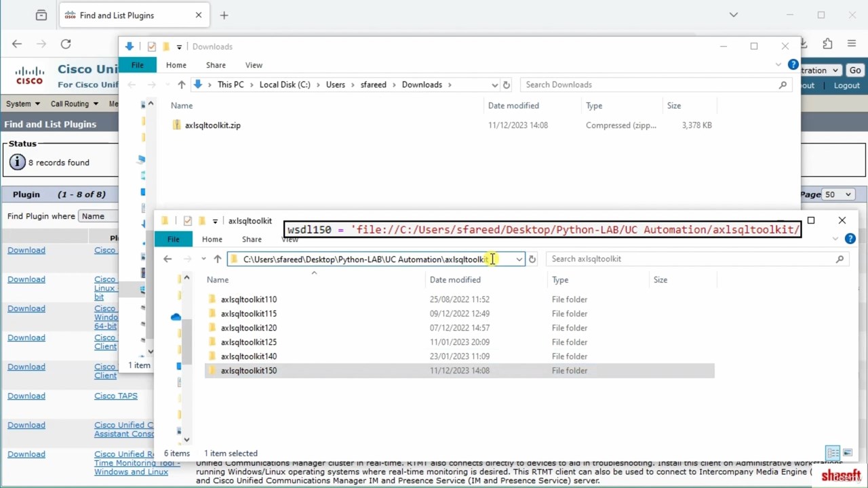Maximize the axlsqltoolkit Explorer window
Viewport: 868px width, 488px height.
coord(810,220)
